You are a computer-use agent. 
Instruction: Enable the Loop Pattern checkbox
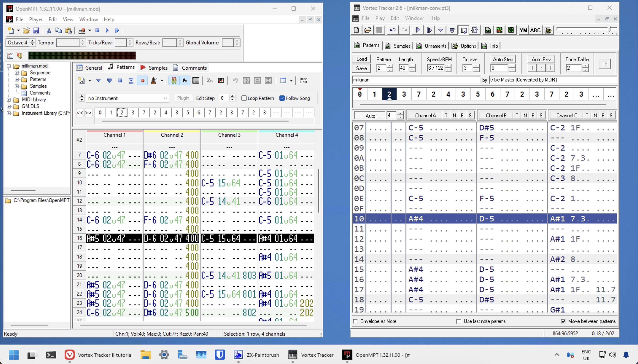(244, 98)
